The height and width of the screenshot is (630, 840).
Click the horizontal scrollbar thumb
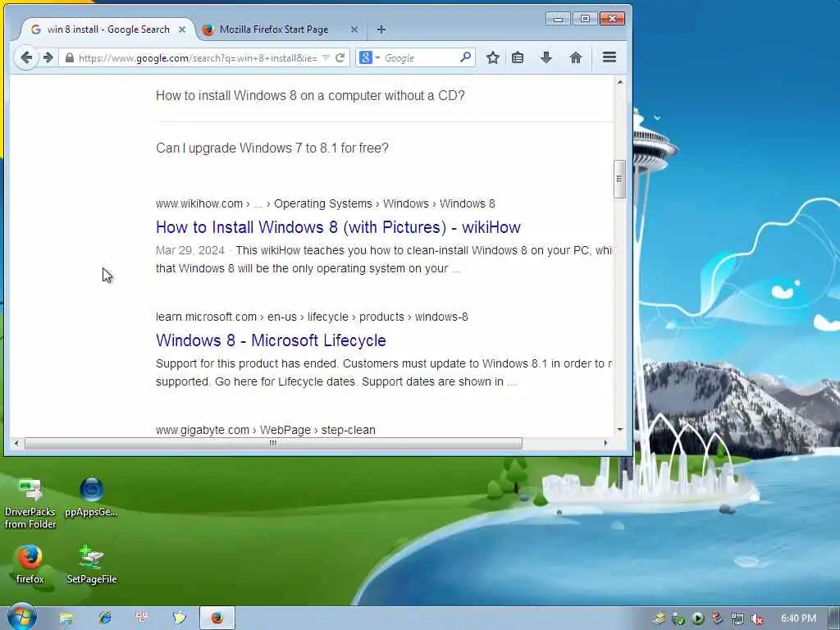273,443
